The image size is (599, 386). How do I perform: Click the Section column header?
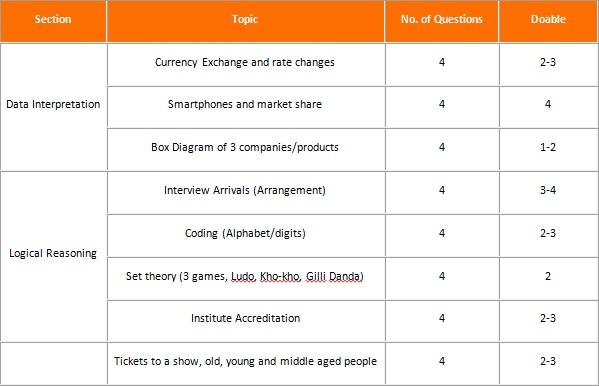coord(53,21)
